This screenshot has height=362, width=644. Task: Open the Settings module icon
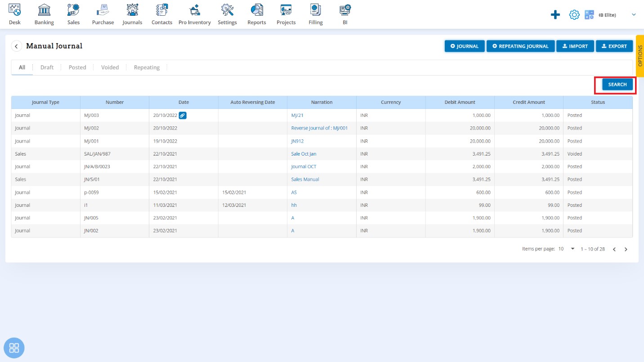coord(227,10)
